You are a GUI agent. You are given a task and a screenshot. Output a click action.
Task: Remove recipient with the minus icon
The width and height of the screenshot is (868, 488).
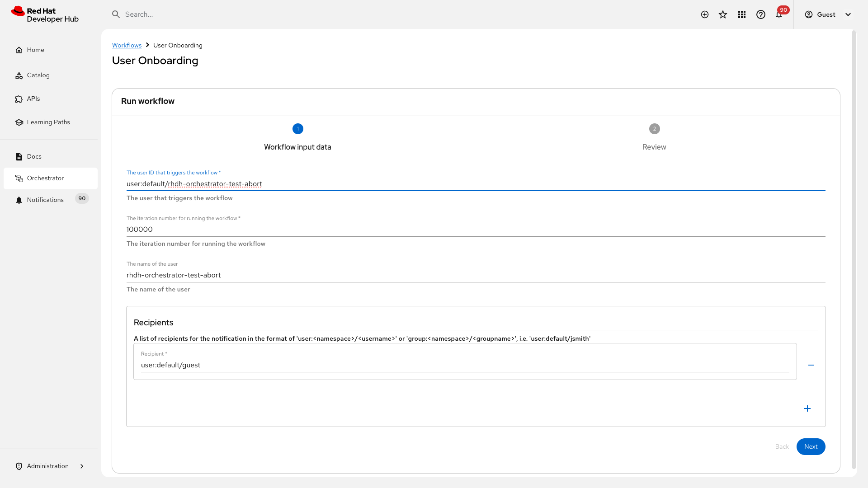click(811, 365)
